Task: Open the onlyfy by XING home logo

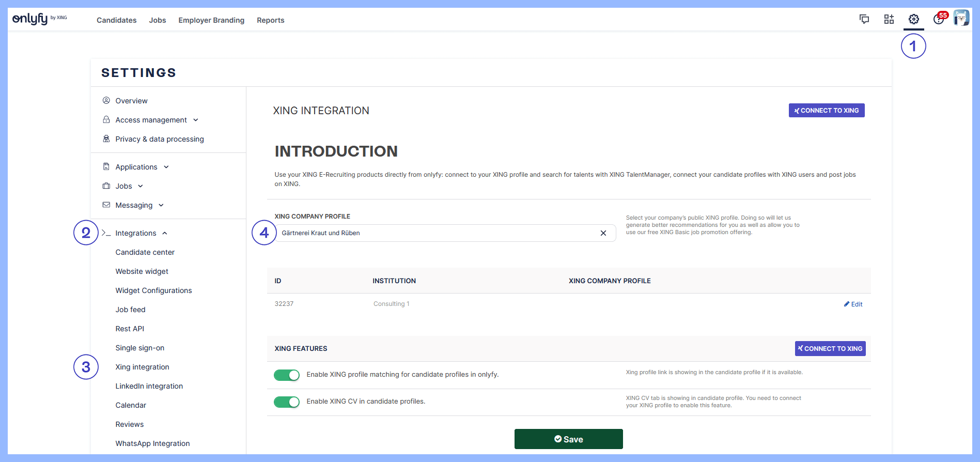Action: click(40, 19)
